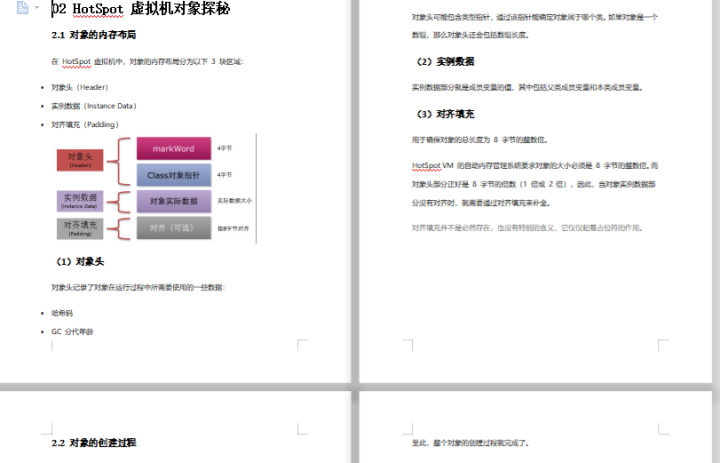Click the line starting '对象头记录了对象在运行过程中'
720x463 pixels.
[x=138, y=288]
